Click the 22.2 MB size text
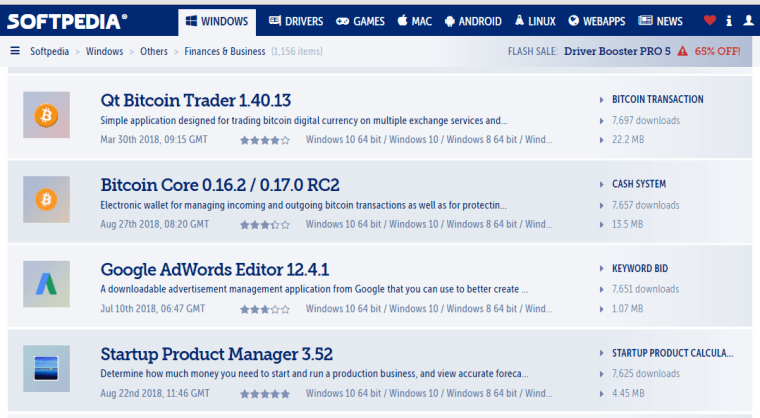 tap(628, 140)
